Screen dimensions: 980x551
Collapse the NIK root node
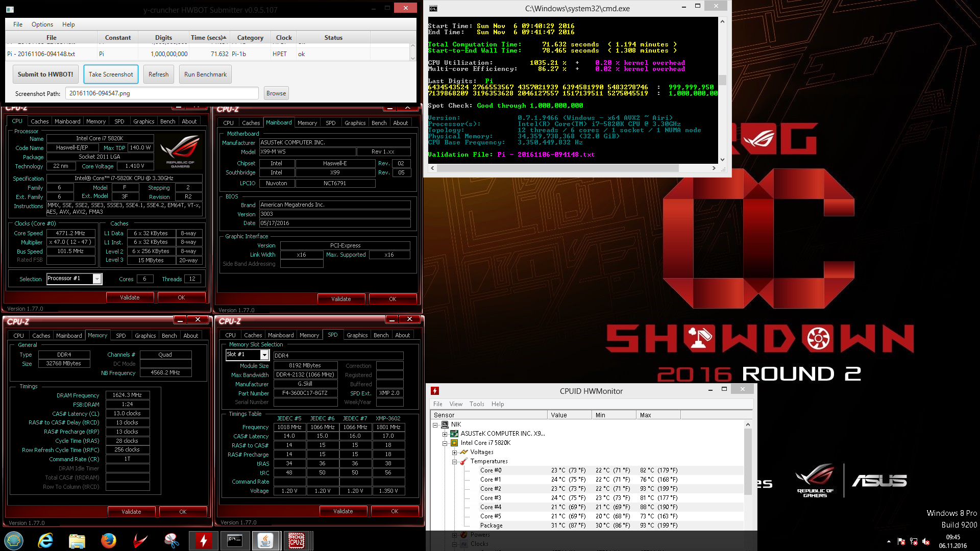pyautogui.click(x=435, y=424)
